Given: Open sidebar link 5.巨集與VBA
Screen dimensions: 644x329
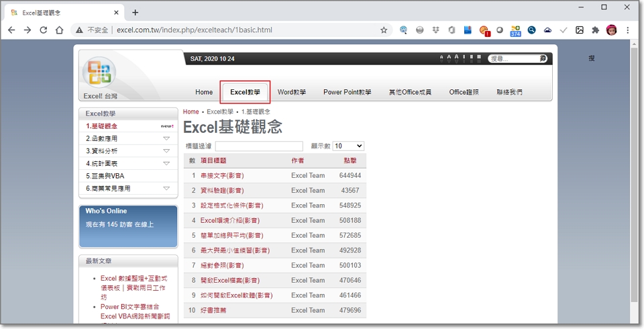Looking at the screenshot, I should pos(105,176).
